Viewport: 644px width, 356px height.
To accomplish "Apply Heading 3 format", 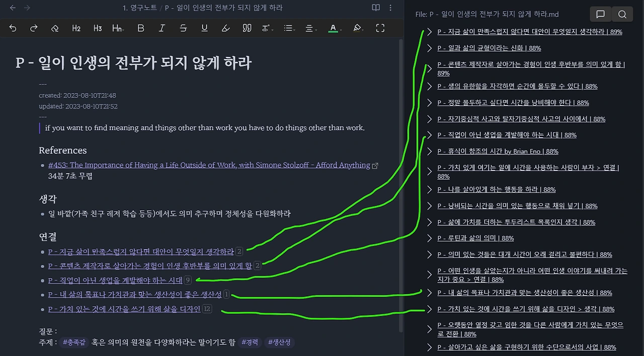I will 98,28.
